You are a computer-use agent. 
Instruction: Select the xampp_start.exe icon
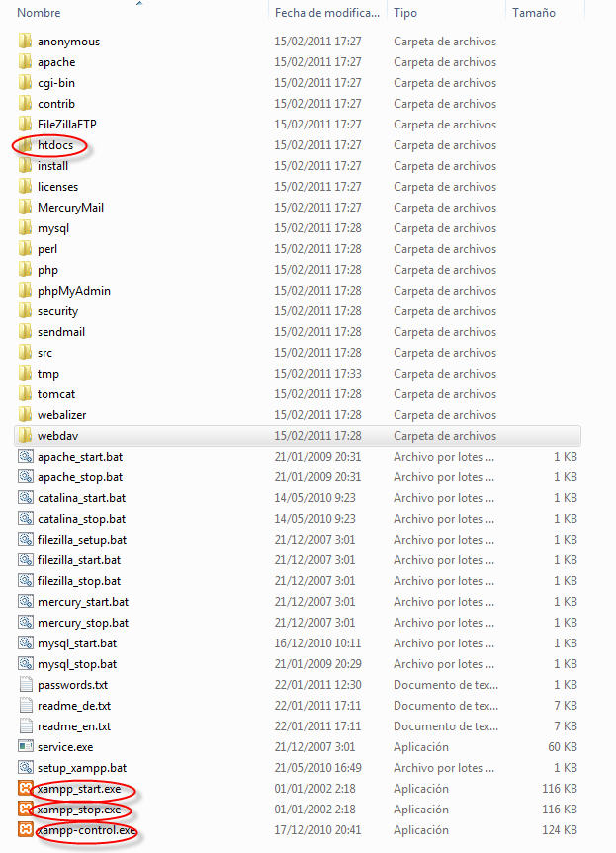26,789
